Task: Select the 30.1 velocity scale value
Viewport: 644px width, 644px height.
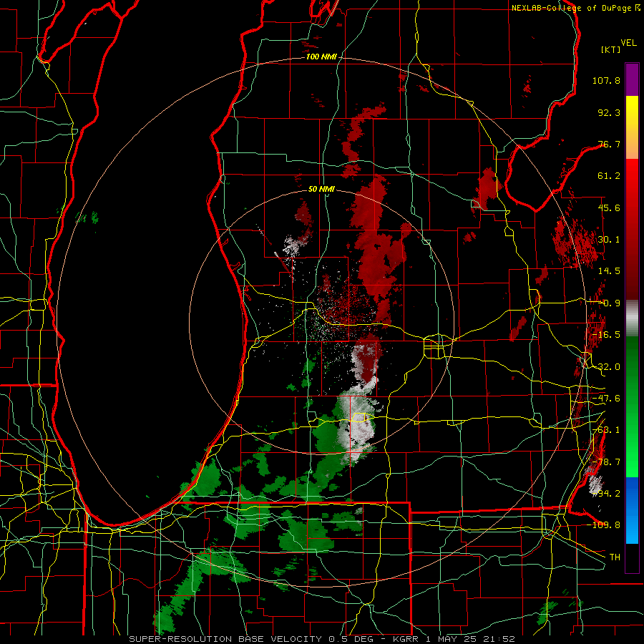Action: (x=609, y=239)
